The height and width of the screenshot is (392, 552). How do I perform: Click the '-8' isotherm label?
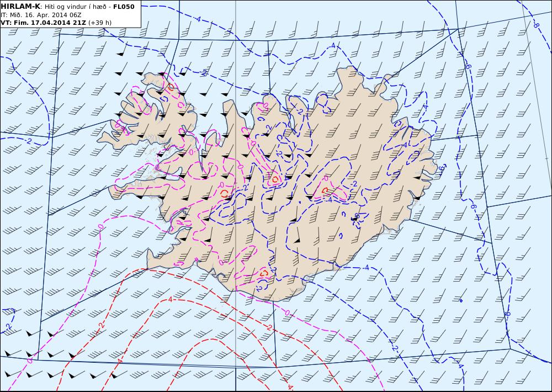[536, 25]
